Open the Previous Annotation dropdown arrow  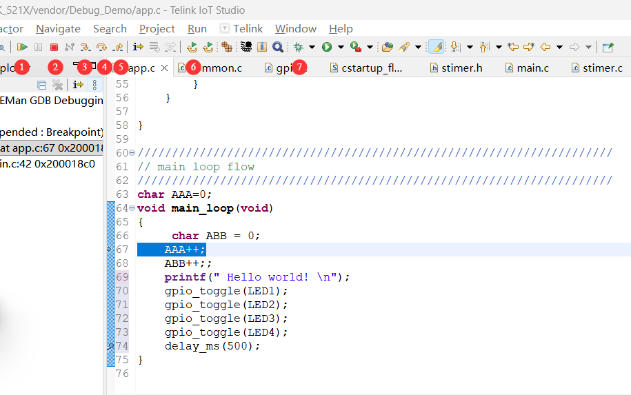499,47
